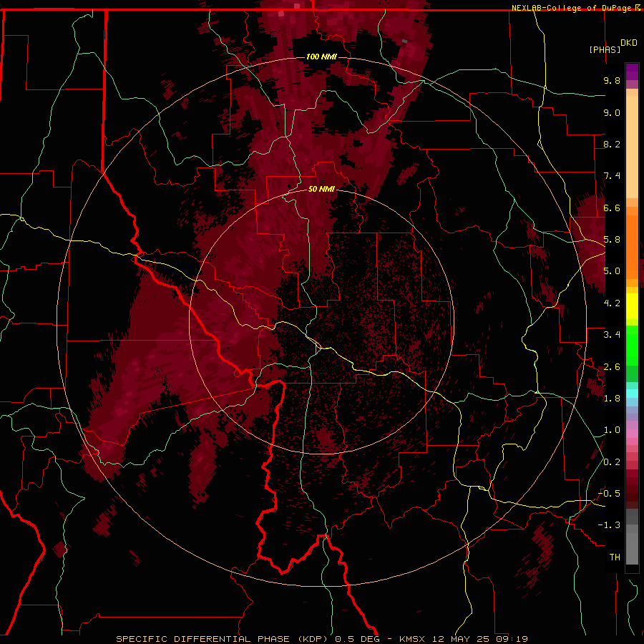Pick the purple swatch atop the color bar
This screenshot has height=644, width=644.
click(x=632, y=72)
